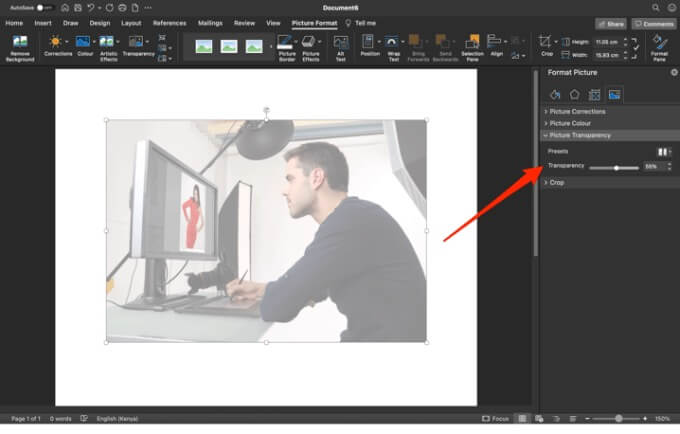
Task: Click the Share button
Action: [x=611, y=24]
